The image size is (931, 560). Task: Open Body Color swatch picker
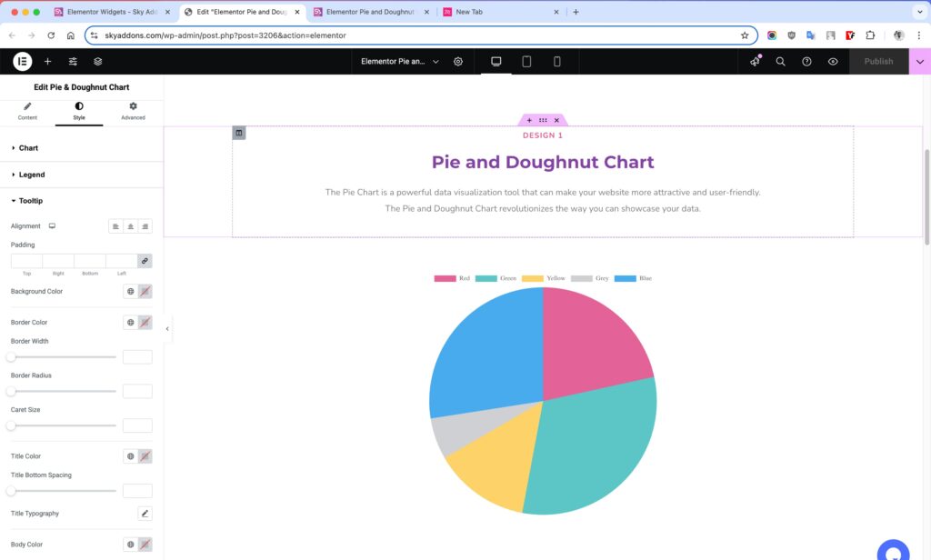point(145,545)
